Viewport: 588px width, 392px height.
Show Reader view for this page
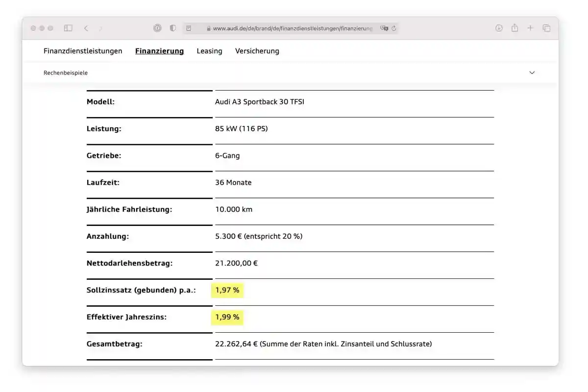click(x=189, y=28)
